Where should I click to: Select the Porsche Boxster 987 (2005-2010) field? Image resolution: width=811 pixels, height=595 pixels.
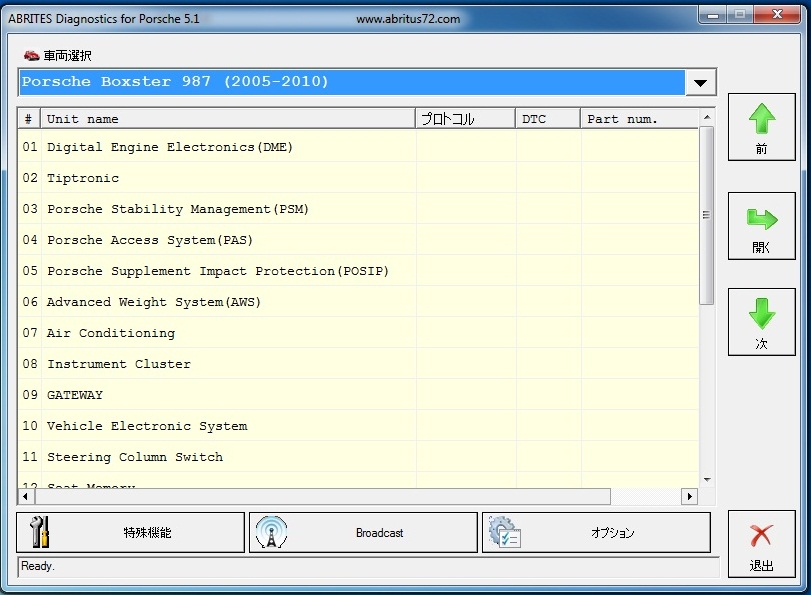click(x=352, y=82)
